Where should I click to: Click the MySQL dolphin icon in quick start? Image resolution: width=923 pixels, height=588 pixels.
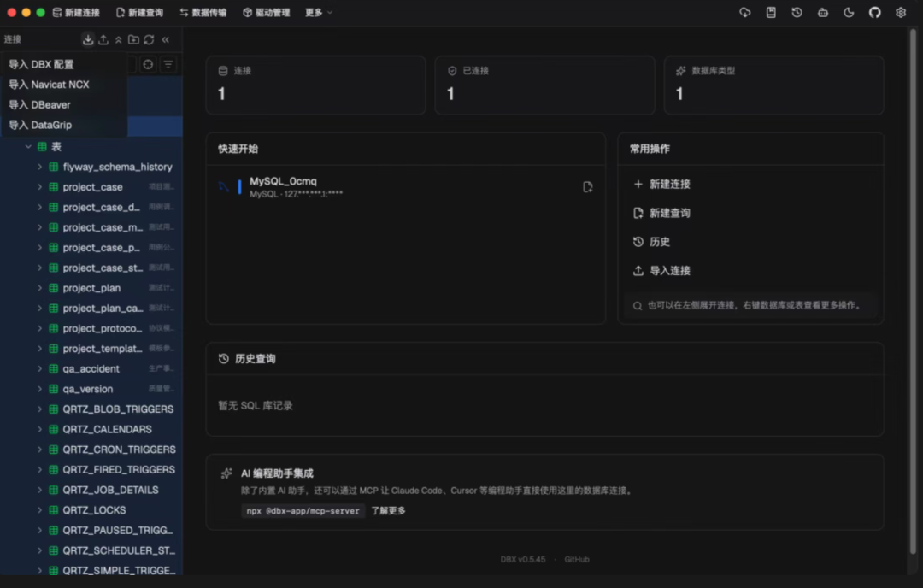pyautogui.click(x=224, y=187)
